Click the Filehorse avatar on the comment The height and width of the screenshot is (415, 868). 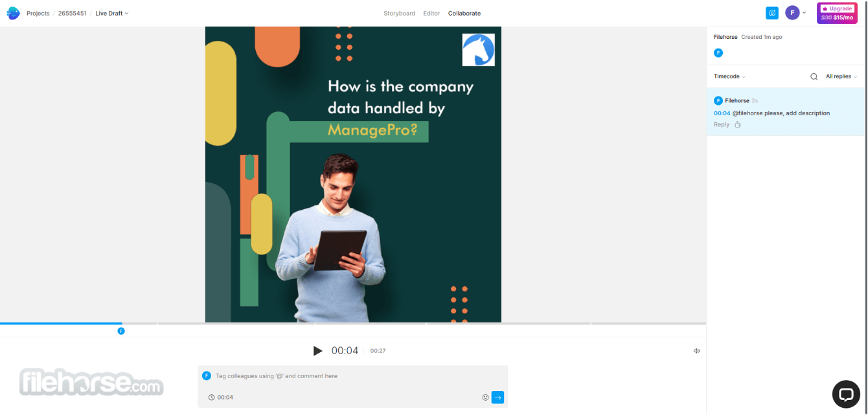718,100
